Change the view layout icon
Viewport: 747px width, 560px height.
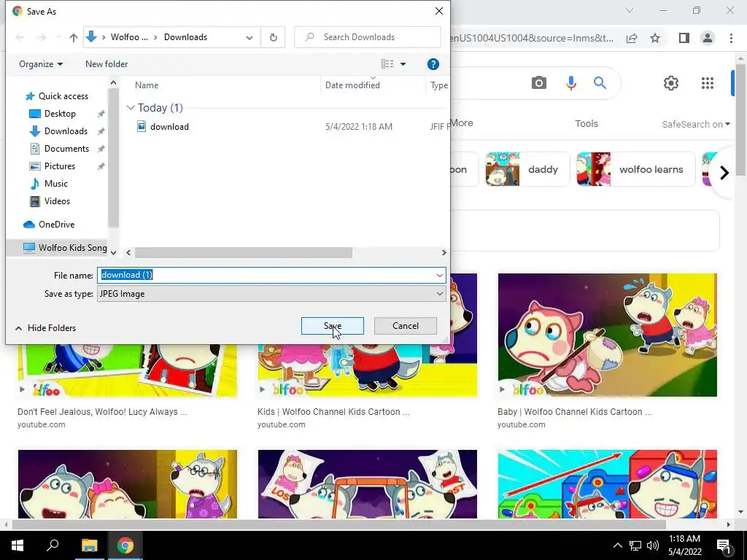point(387,64)
